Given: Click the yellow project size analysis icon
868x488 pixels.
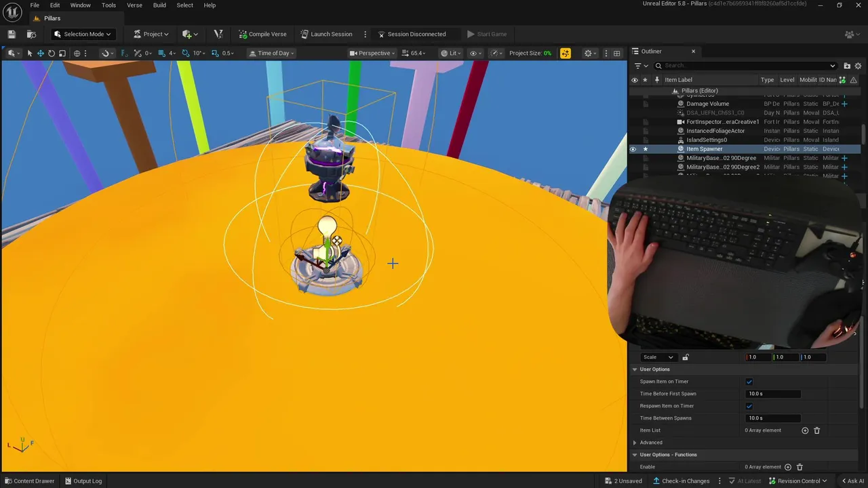Looking at the screenshot, I should click(x=566, y=53).
